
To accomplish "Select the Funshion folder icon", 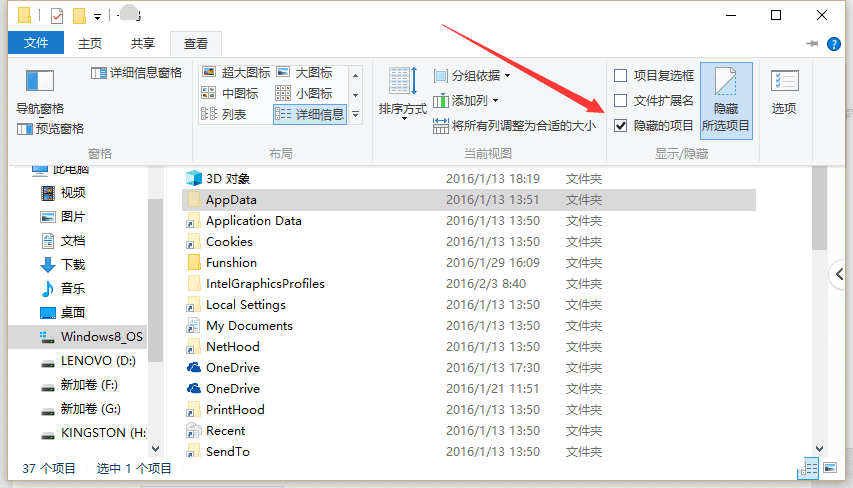I will click(194, 262).
